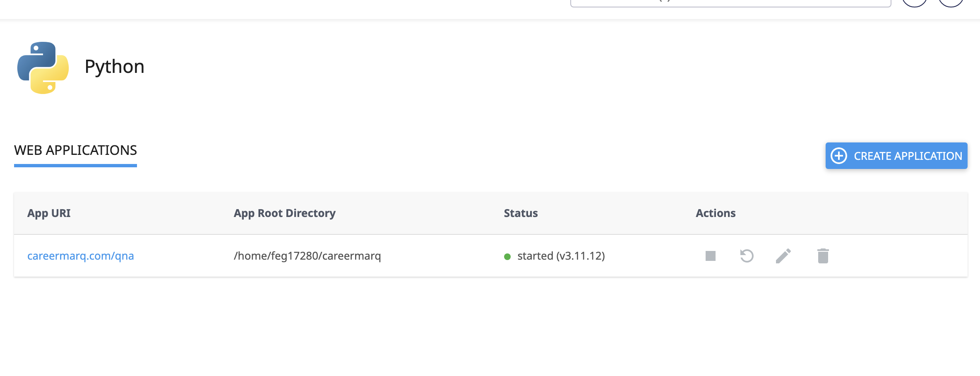
Task: Open the careermarq.com/qna link
Action: pos(81,256)
